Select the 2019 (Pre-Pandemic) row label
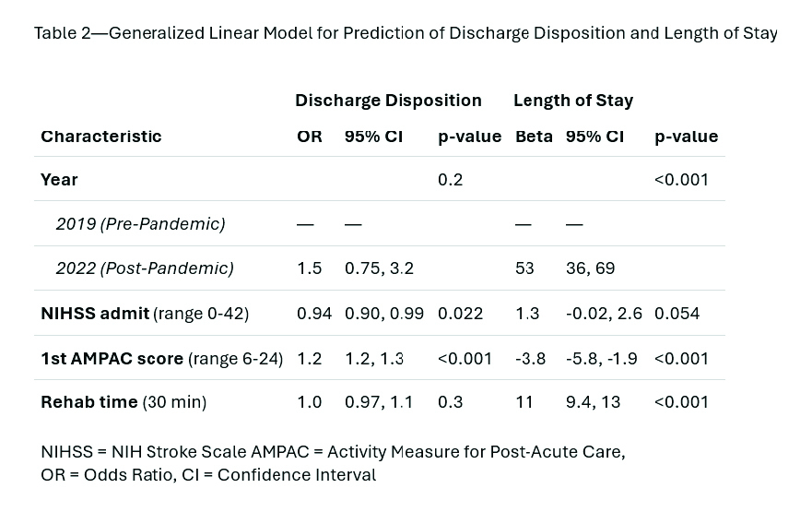The height and width of the screenshot is (524, 812). [140, 224]
